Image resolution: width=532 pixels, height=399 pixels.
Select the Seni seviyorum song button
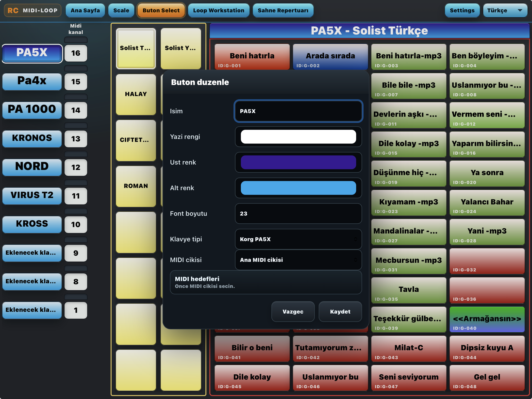(x=409, y=378)
